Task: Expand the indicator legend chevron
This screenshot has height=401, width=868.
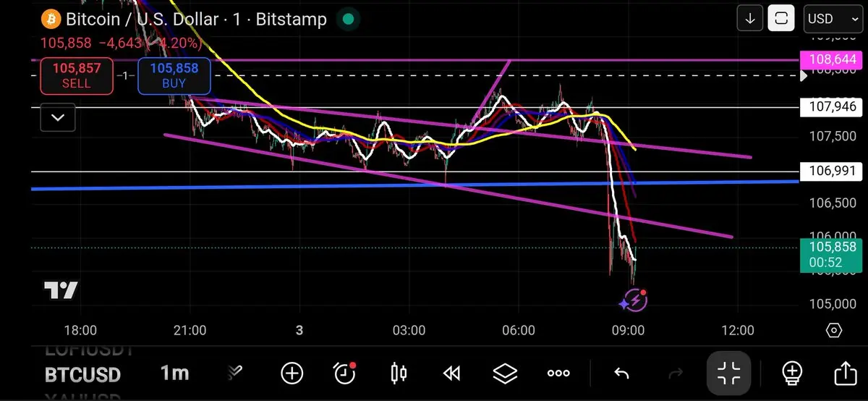Action: [58, 117]
